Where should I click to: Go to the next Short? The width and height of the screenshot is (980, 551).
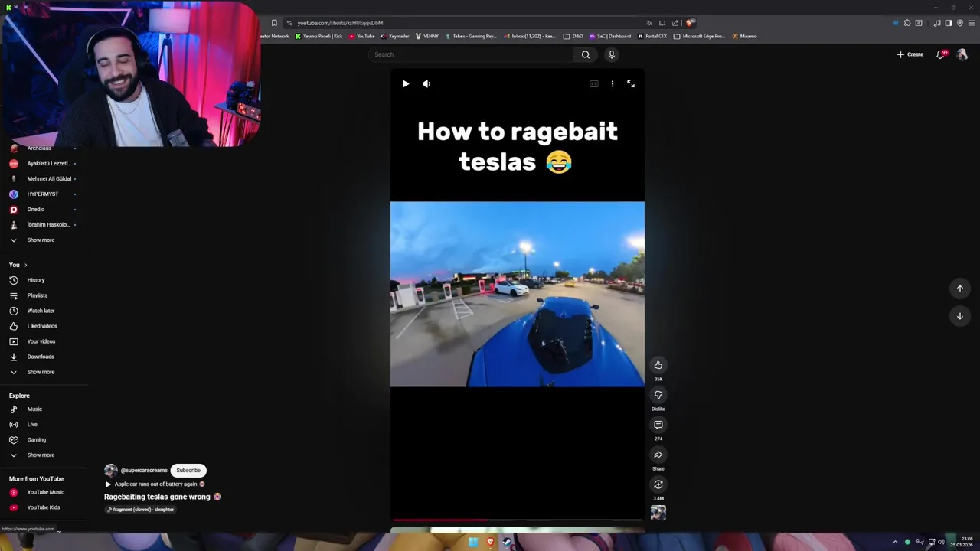960,316
